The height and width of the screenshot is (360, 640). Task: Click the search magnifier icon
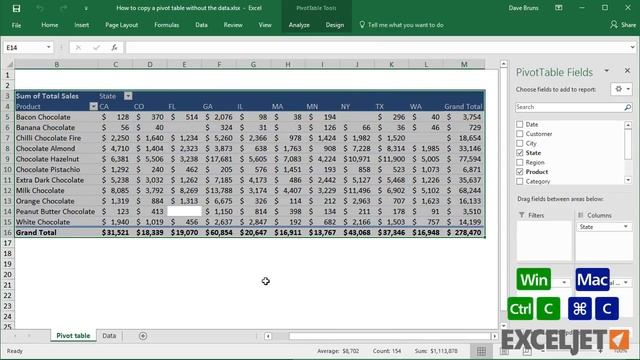[628, 107]
